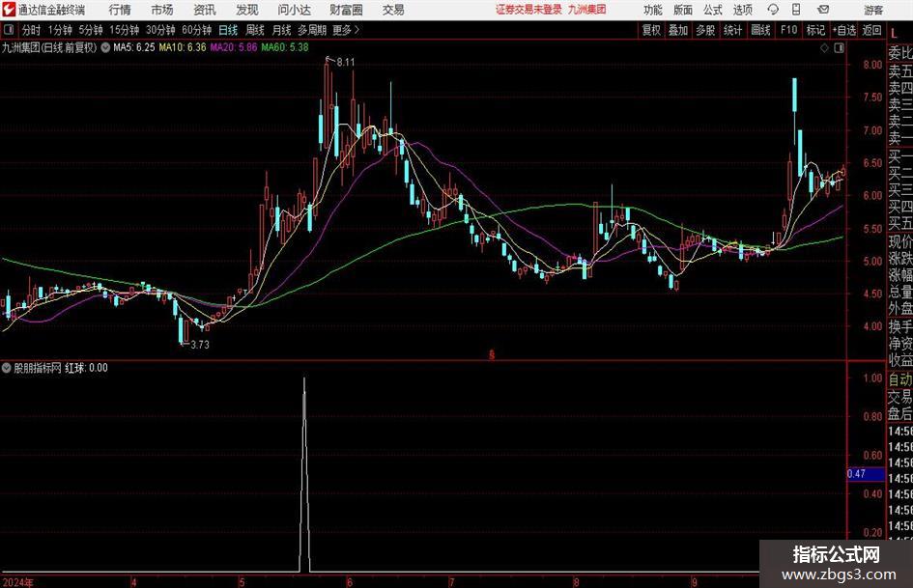Click the 复权 toolbar button
This screenshot has width=913, height=588.
[x=651, y=30]
